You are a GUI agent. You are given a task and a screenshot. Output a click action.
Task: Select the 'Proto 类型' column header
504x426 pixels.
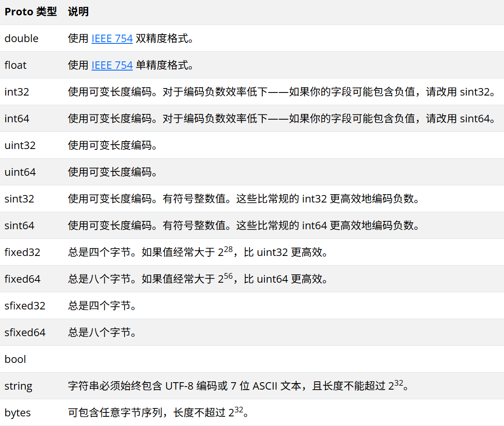[31, 12]
